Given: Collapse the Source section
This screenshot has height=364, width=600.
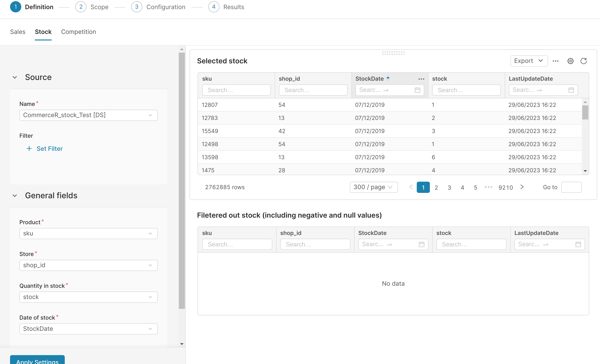Looking at the screenshot, I should click(15, 77).
